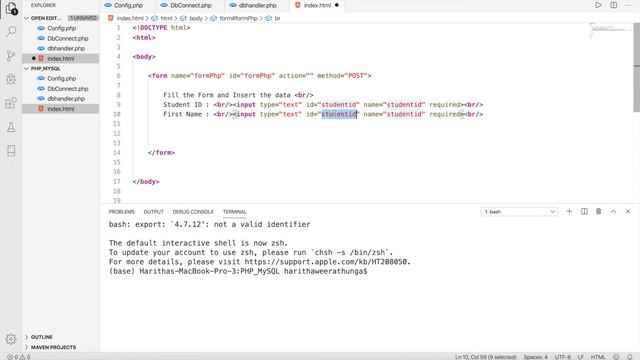
Task: Open Config.php in PHP_MYSQL folder
Action: pyautogui.click(x=60, y=78)
